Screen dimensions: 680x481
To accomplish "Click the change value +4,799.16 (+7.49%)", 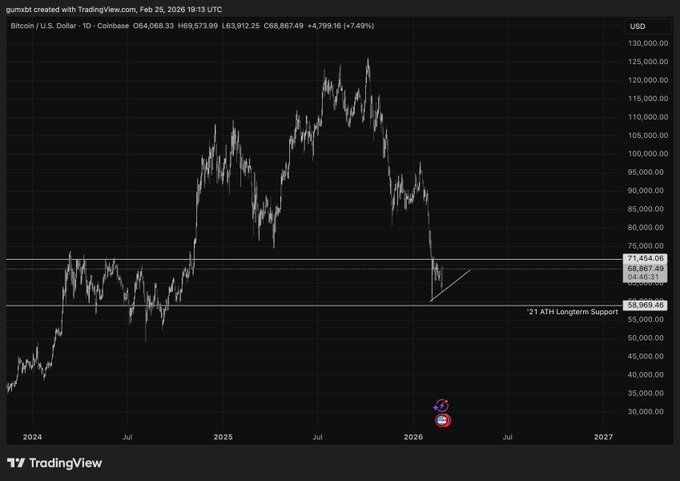I will (x=341, y=26).
